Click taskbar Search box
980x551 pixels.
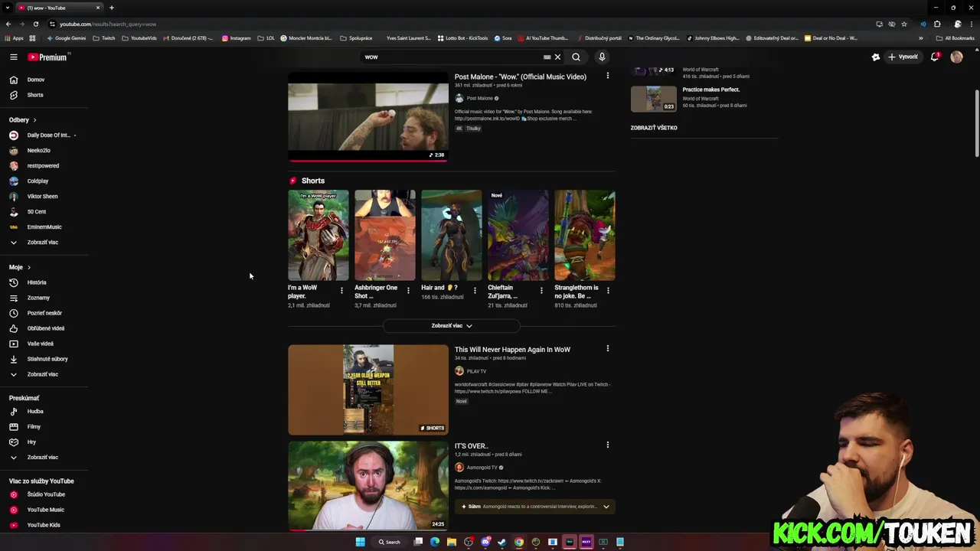coord(390,542)
